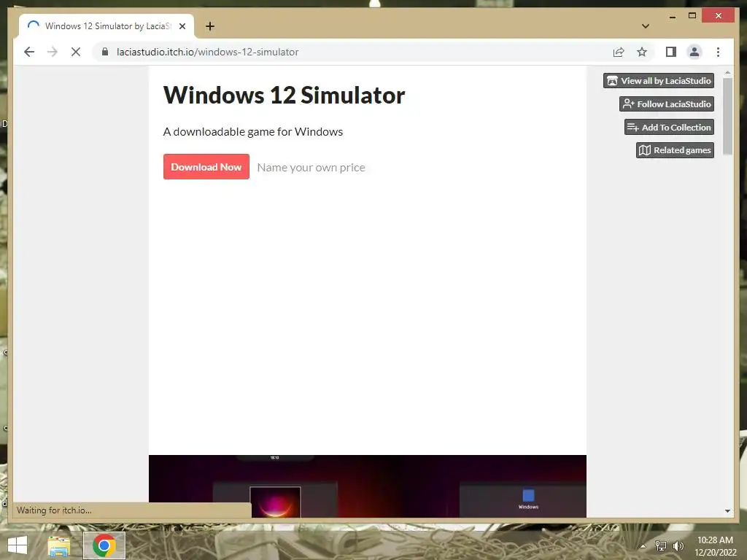Stop loading the page
This screenshot has height=560, width=747.
point(76,52)
